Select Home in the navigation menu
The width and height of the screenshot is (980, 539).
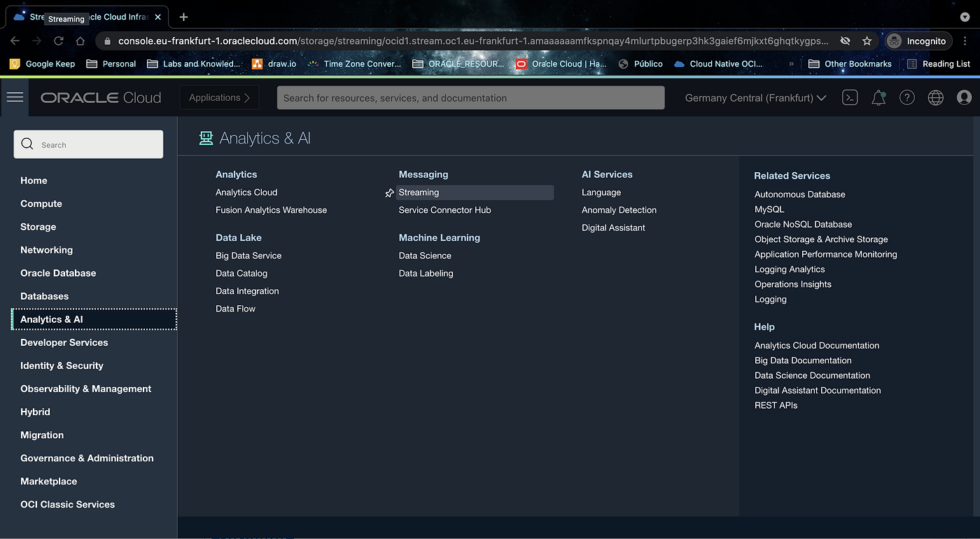[x=34, y=181]
